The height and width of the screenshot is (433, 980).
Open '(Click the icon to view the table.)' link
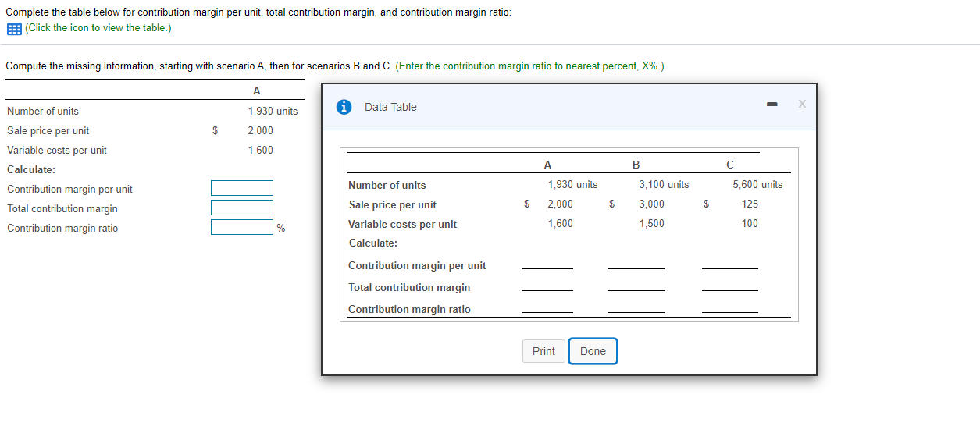(98, 28)
